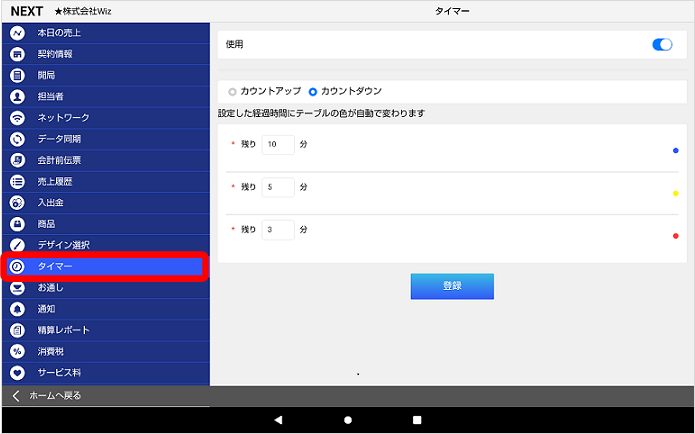
Task: Open the デザイン選択 menu item
Action: [x=64, y=245]
